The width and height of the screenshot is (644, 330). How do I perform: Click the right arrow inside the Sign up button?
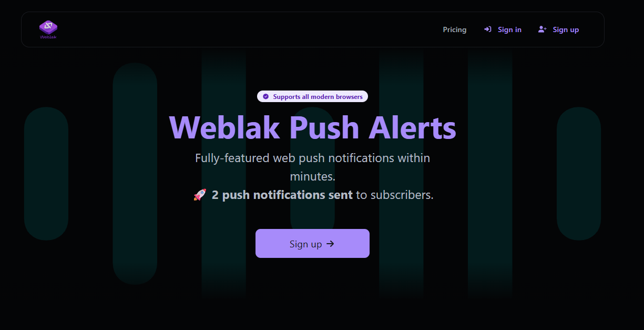(x=330, y=244)
